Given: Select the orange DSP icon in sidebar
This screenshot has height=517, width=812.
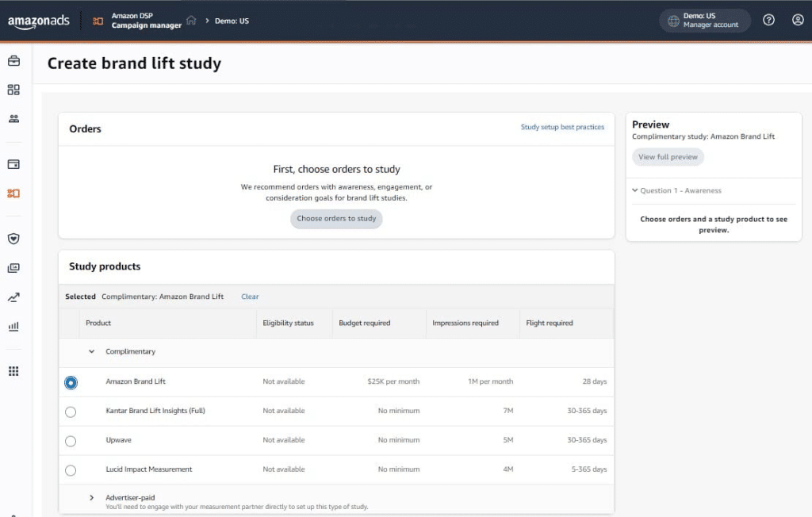Looking at the screenshot, I should (x=14, y=193).
